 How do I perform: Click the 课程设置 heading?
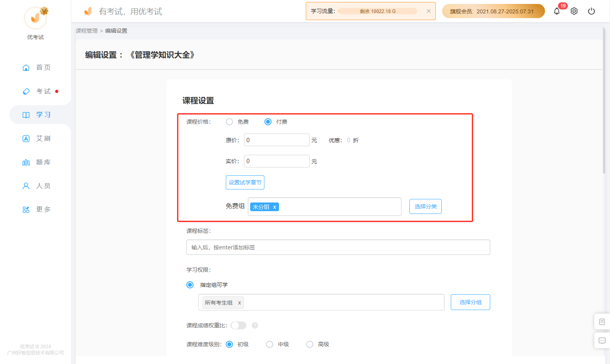pos(198,101)
